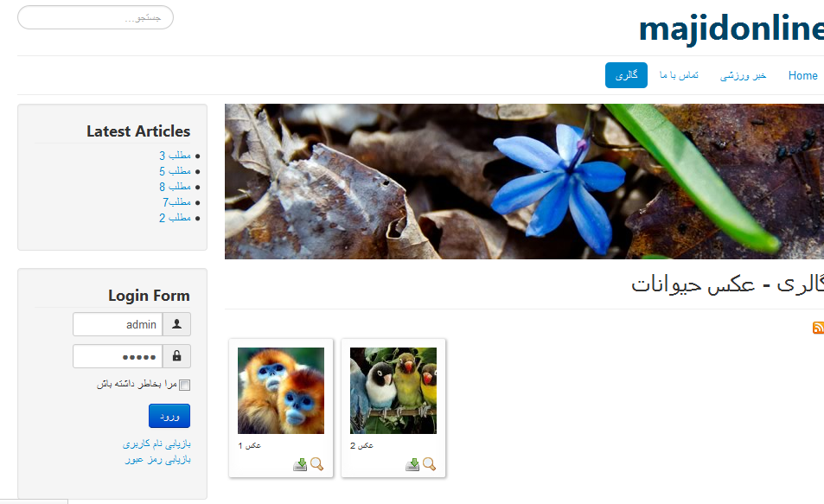This screenshot has width=824, height=504.
Task: Open the بازیابی رمز عبور link
Action: (157, 459)
